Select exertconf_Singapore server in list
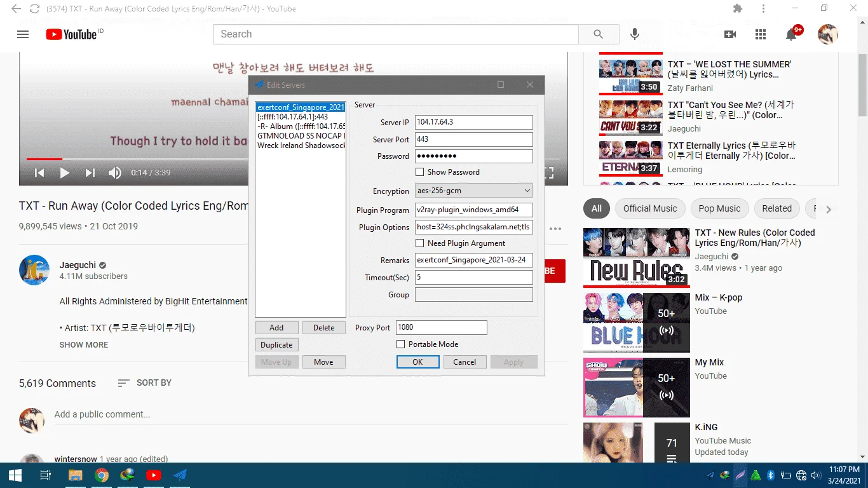 (301, 107)
